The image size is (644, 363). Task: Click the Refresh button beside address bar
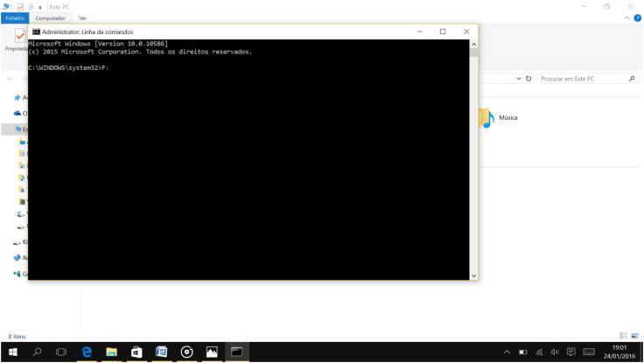(528, 79)
